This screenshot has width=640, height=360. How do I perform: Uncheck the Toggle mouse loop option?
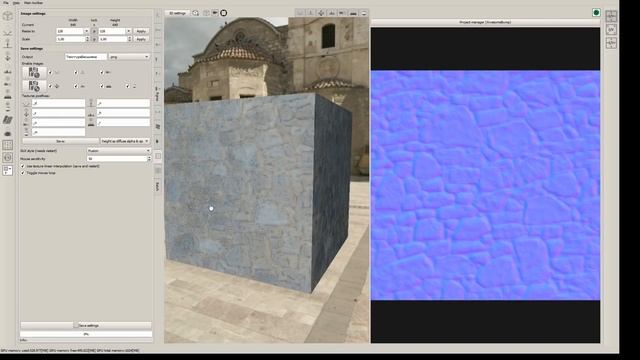pyautogui.click(x=23, y=173)
